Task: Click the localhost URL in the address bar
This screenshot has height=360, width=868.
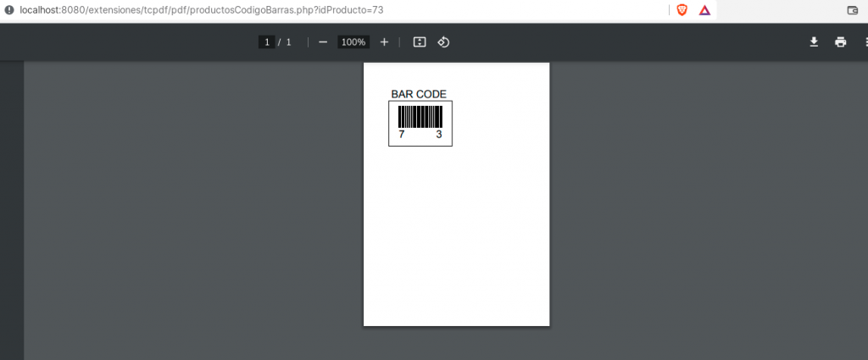Action: pyautogui.click(x=202, y=9)
